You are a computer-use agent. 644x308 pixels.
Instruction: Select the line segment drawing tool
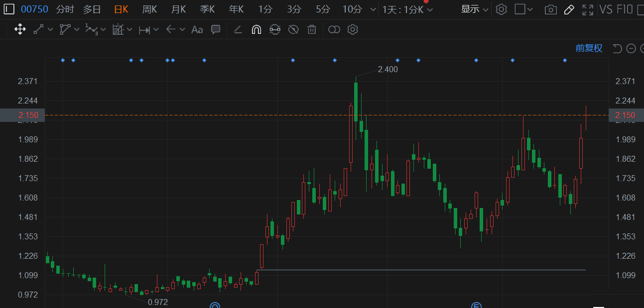pos(38,29)
